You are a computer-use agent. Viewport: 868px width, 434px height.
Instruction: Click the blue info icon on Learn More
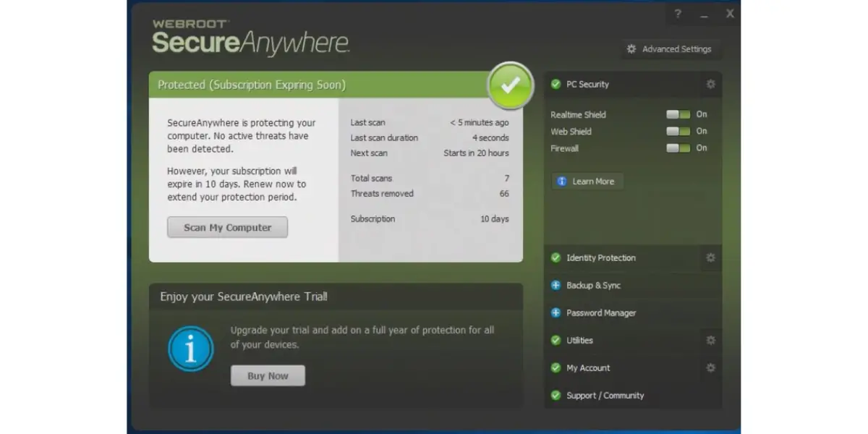562,182
